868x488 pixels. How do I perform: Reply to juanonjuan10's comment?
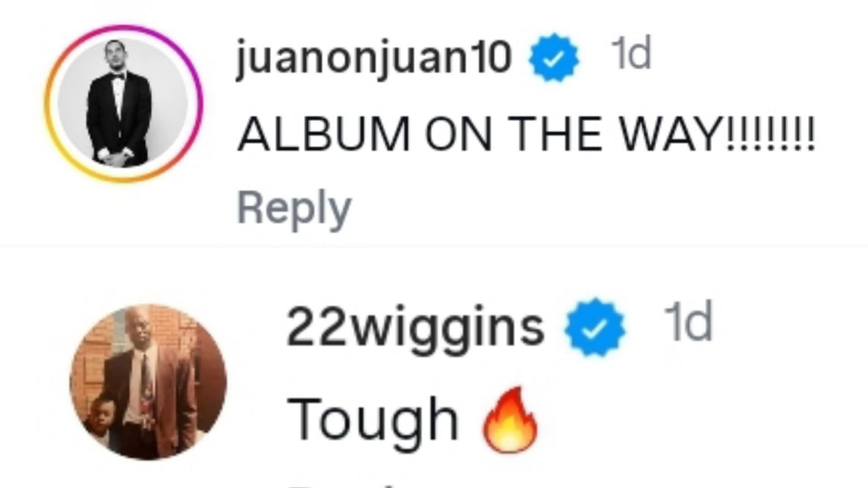click(x=294, y=209)
